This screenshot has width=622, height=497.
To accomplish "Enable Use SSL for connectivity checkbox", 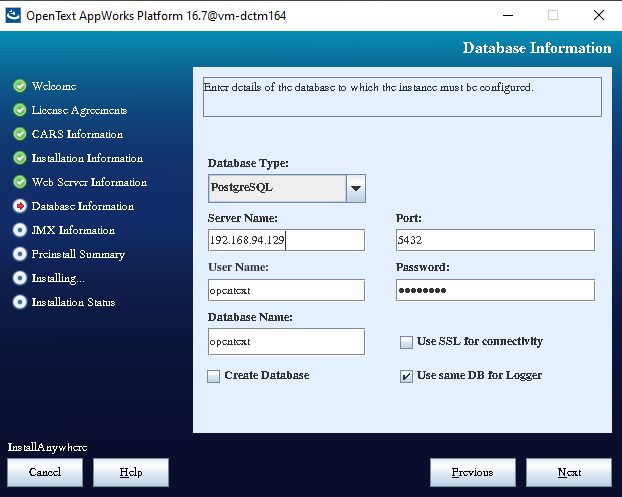I will [406, 342].
